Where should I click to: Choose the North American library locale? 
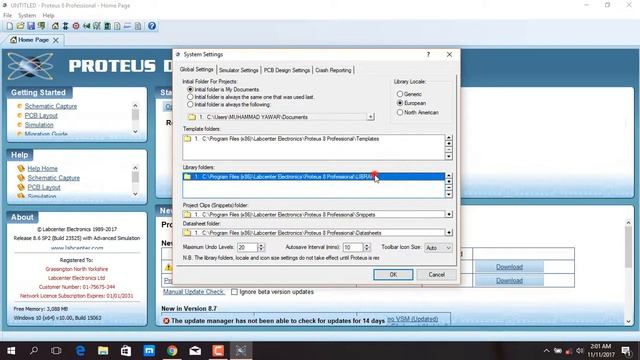click(x=400, y=112)
